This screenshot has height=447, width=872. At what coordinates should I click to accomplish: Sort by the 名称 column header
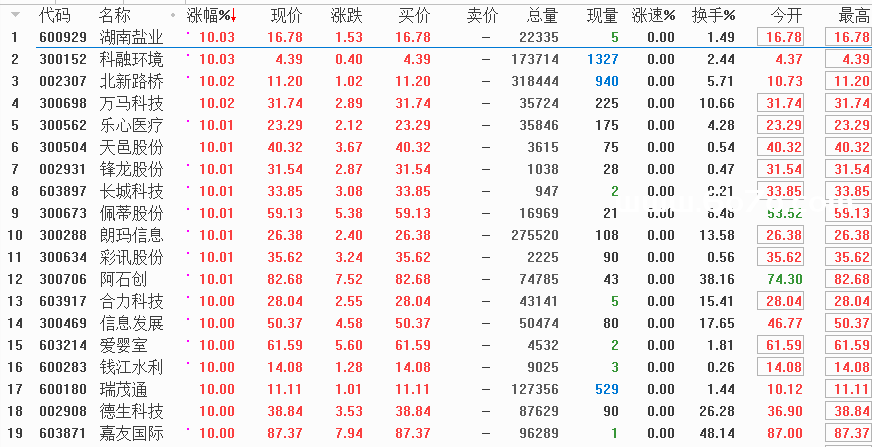(115, 16)
